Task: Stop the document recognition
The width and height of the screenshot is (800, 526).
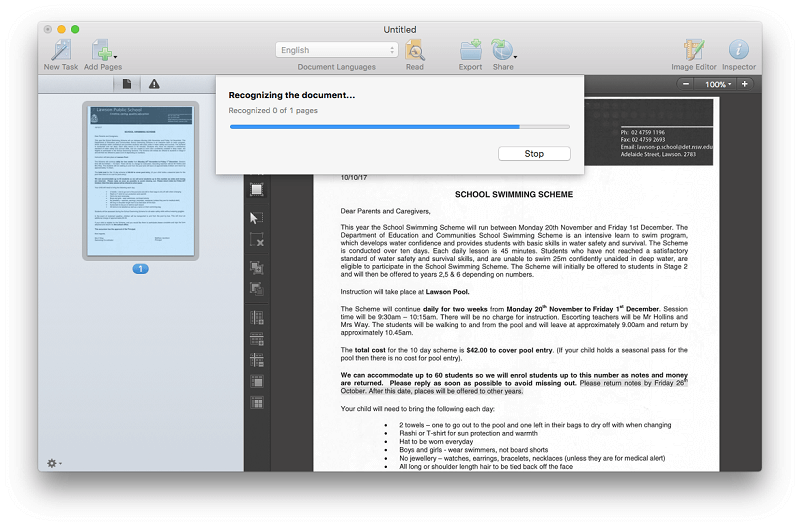Action: tap(534, 154)
